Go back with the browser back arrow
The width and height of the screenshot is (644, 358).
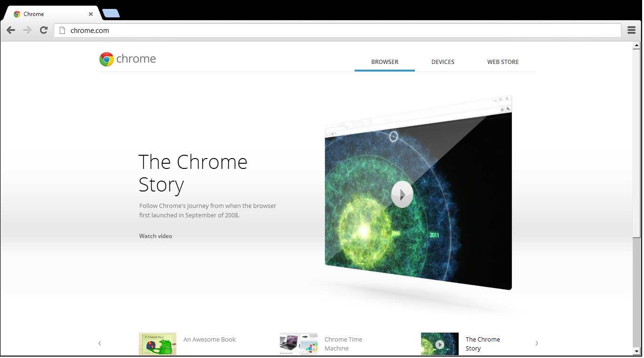11,30
